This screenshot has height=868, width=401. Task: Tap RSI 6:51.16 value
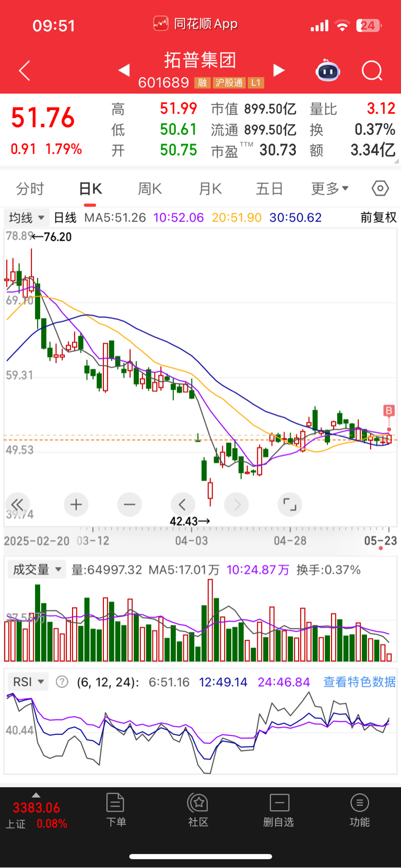tap(169, 682)
